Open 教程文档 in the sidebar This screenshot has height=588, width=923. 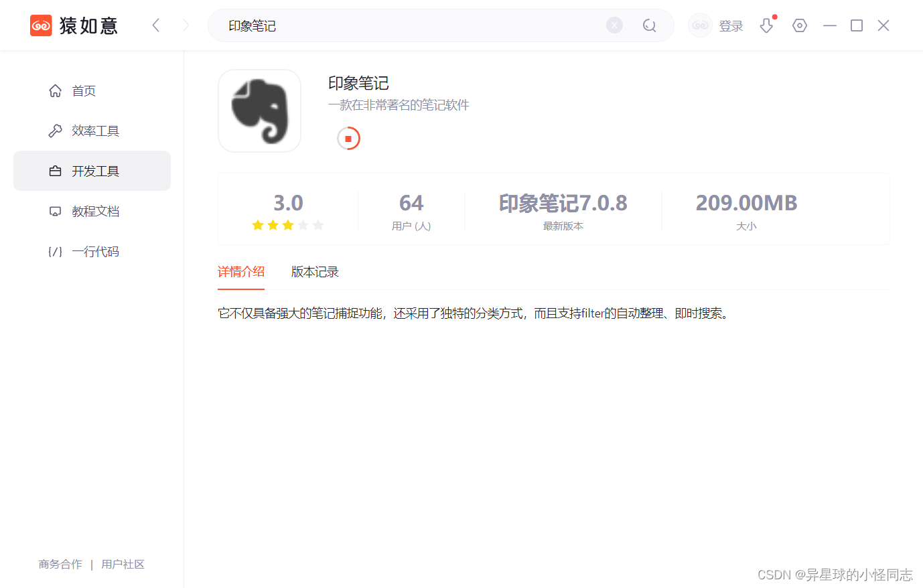pyautogui.click(x=92, y=211)
